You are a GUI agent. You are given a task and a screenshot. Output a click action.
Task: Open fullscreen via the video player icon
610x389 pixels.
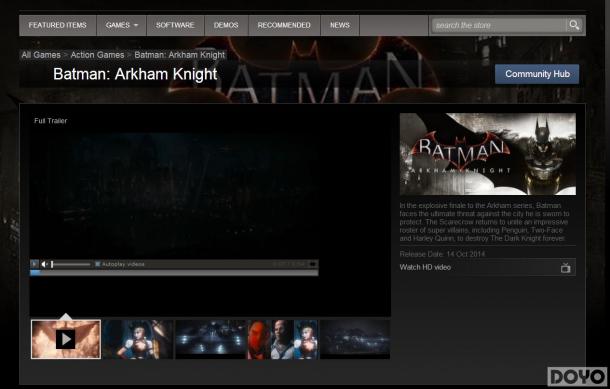click(x=312, y=264)
